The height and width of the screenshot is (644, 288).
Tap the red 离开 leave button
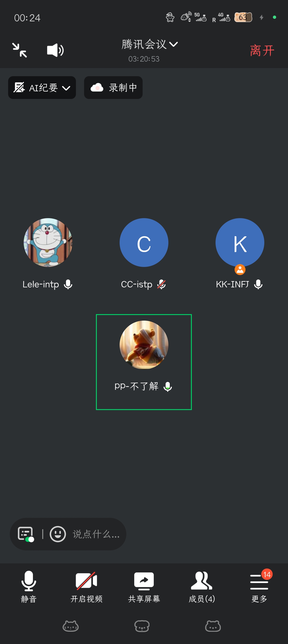tap(262, 50)
